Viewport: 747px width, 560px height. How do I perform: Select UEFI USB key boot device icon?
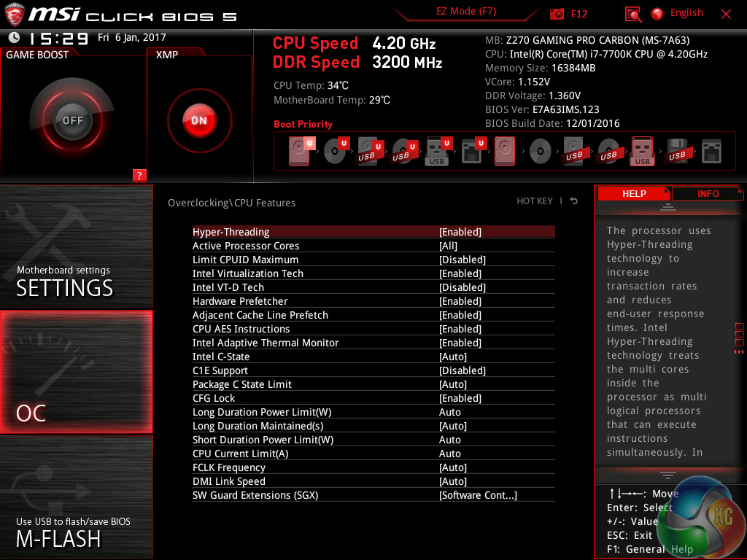[438, 151]
